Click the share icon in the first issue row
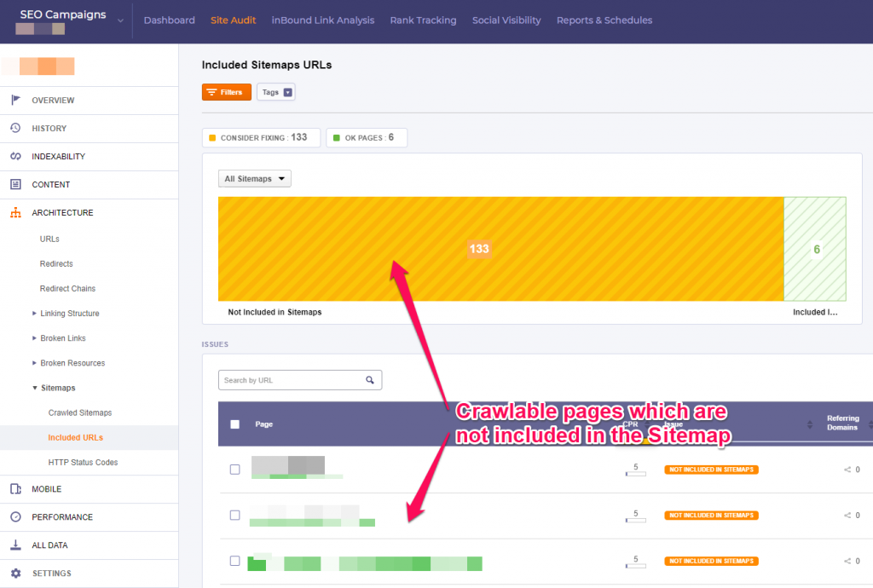873x588 pixels. 847,470
